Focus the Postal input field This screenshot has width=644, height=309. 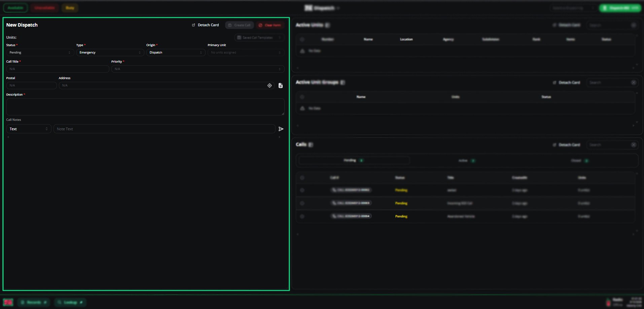pyautogui.click(x=31, y=85)
